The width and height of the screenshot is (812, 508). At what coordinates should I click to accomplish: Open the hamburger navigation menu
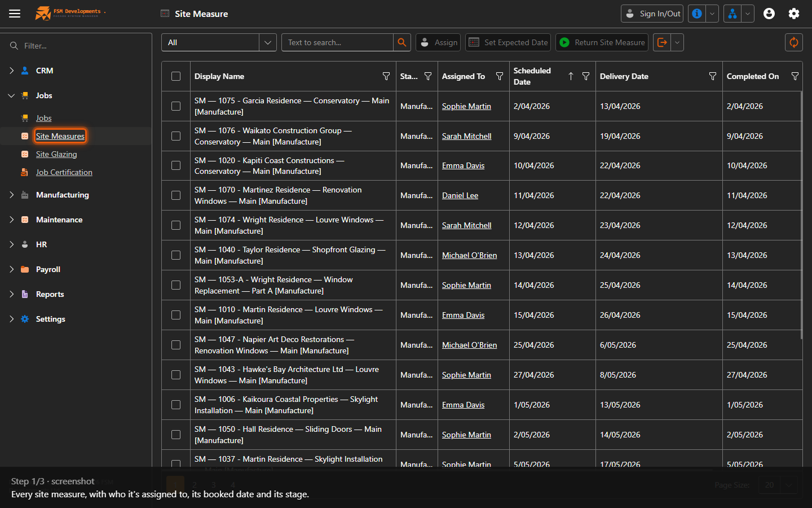pos(15,14)
